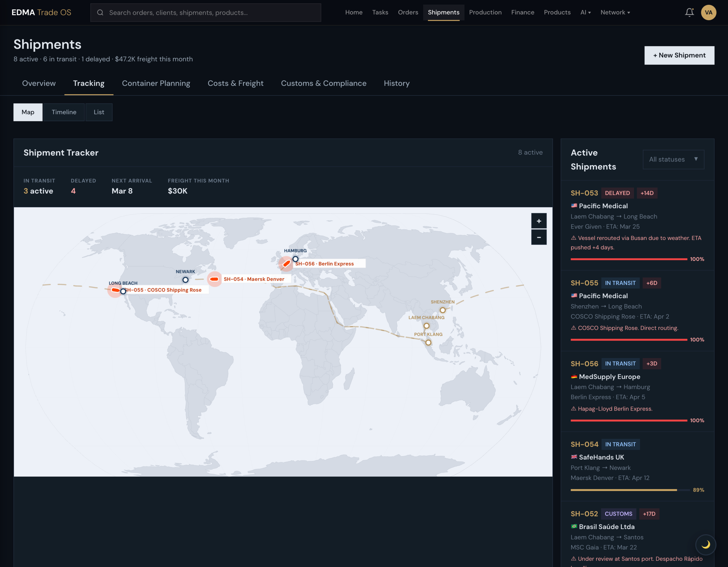Open shipment SH-052
Screen dimensions: 728x567
[x=637, y=534]
